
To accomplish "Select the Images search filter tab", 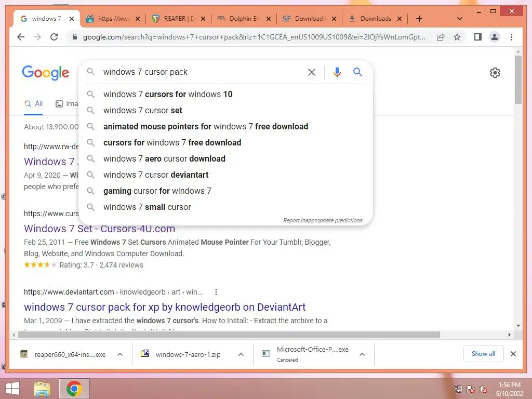I will pyautogui.click(x=67, y=104).
